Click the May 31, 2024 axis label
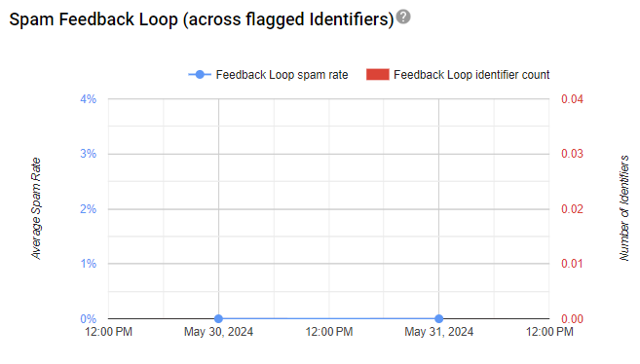 click(438, 331)
